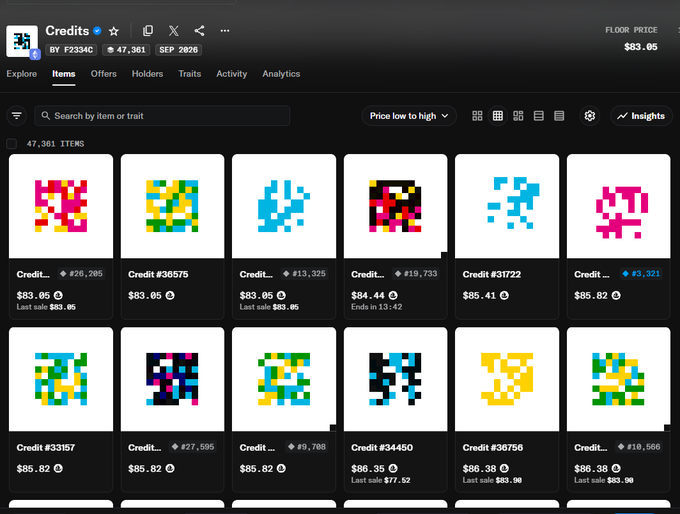Click the #27,595 rarity rank badge
Screen dimensions: 680x514
pos(193,447)
